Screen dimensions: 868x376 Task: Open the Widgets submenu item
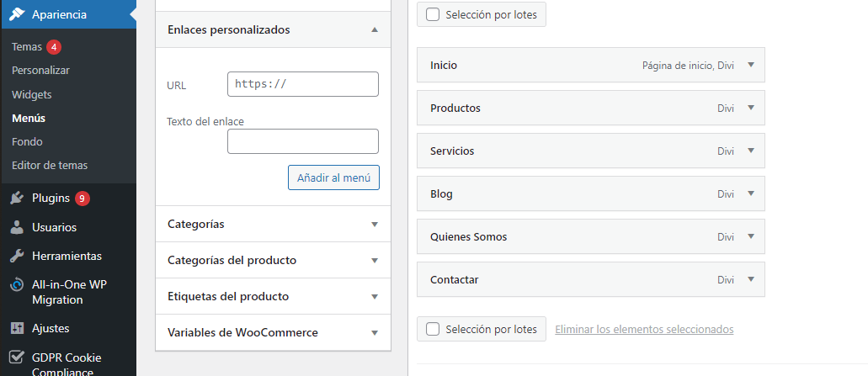[31, 94]
